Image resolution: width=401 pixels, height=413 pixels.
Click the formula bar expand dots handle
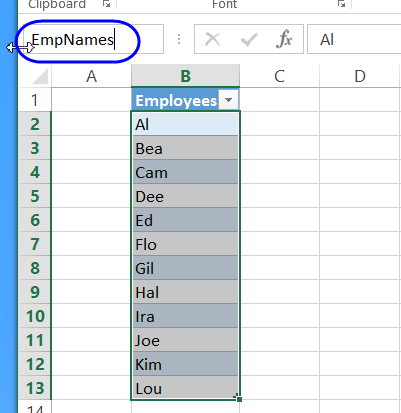pos(179,39)
